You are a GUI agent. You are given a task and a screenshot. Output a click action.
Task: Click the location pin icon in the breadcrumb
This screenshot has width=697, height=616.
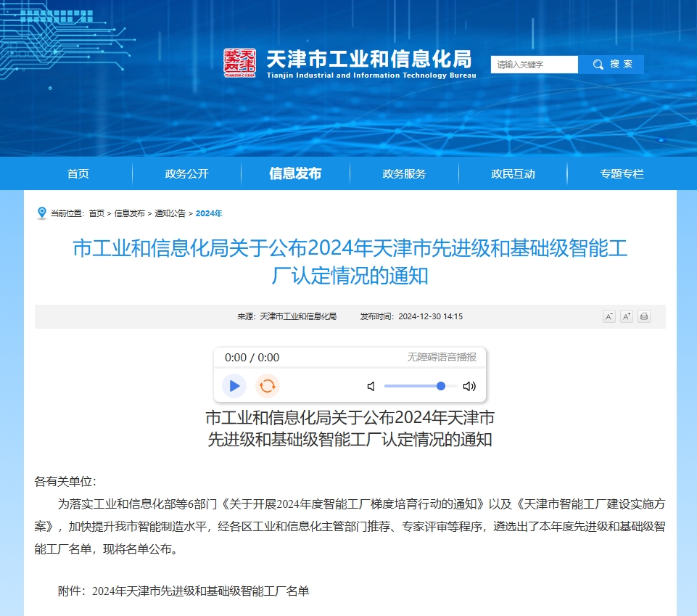click(x=41, y=212)
